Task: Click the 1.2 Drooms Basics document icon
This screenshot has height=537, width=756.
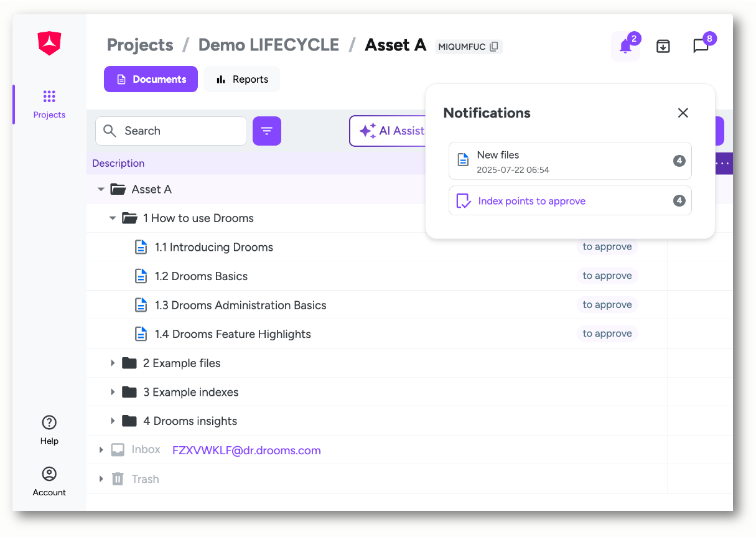Action: coord(141,276)
